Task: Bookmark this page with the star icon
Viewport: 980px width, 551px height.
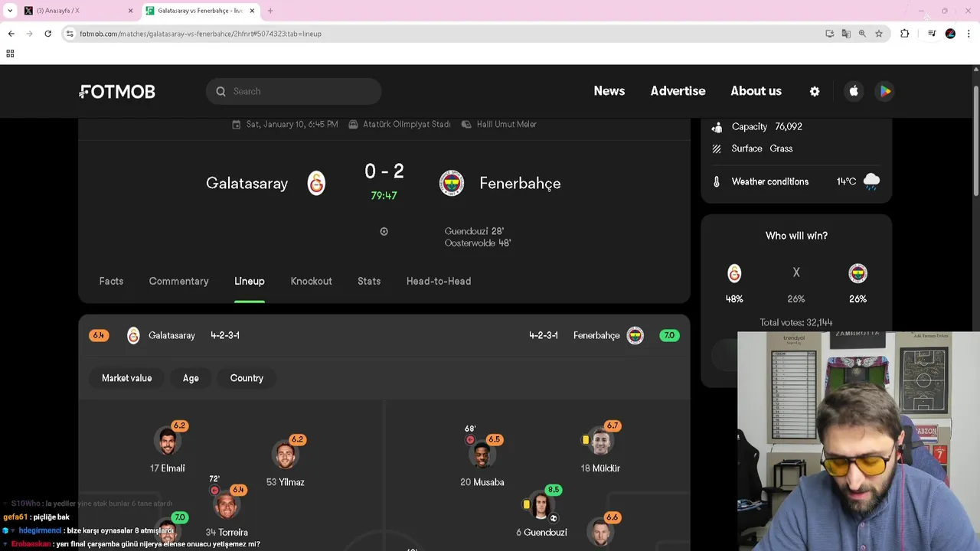Action: [879, 34]
